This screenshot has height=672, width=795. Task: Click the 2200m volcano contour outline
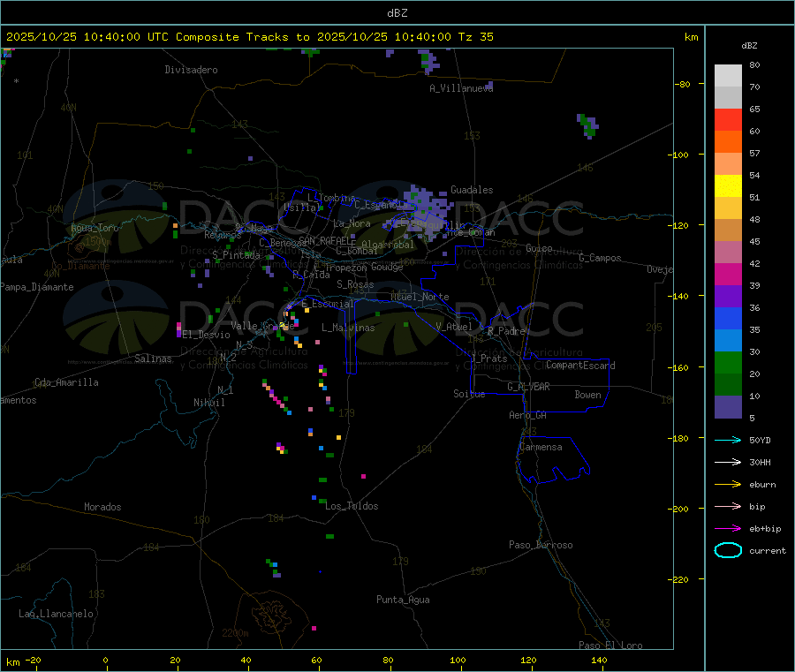pyautogui.click(x=275, y=613)
